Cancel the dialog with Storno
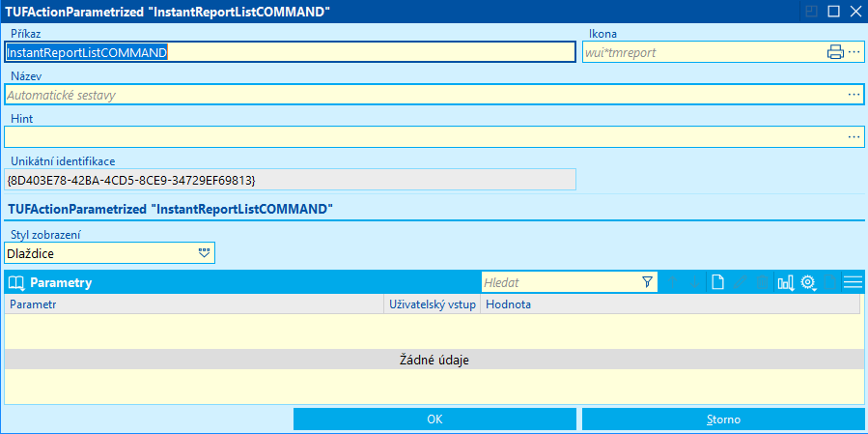The width and height of the screenshot is (868, 434). (723, 420)
